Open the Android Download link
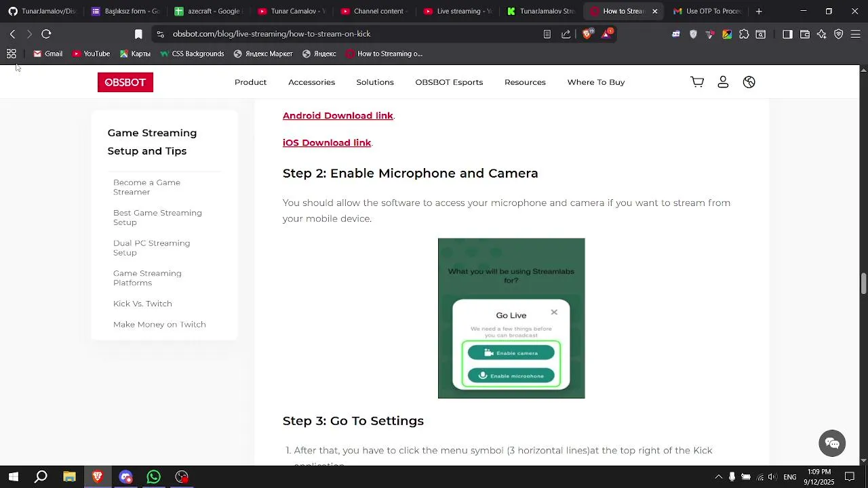The width and height of the screenshot is (868, 488). pos(338,116)
